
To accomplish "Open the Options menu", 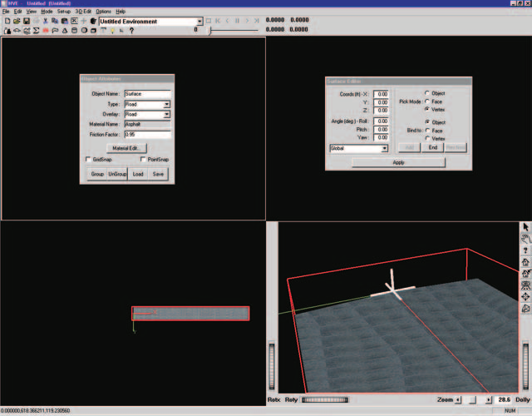I will [103, 12].
